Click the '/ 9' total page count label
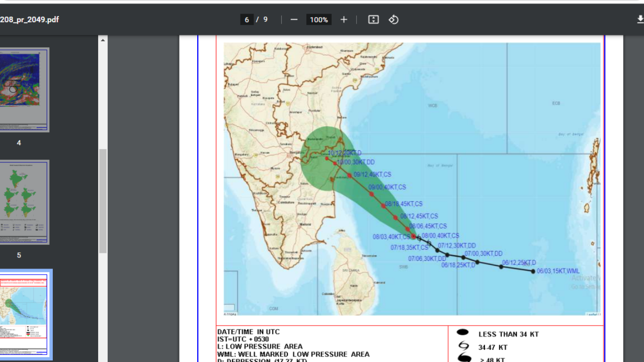The image size is (644, 362). coord(262,20)
